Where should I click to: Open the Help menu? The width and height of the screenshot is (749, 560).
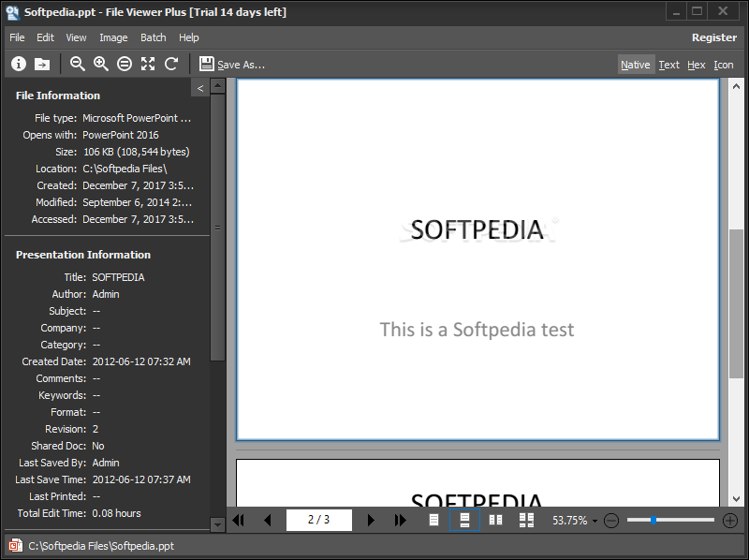click(189, 37)
